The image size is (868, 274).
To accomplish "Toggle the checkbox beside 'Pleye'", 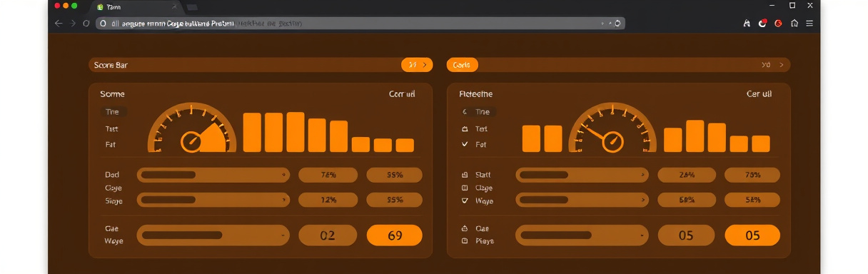I will [x=465, y=241].
